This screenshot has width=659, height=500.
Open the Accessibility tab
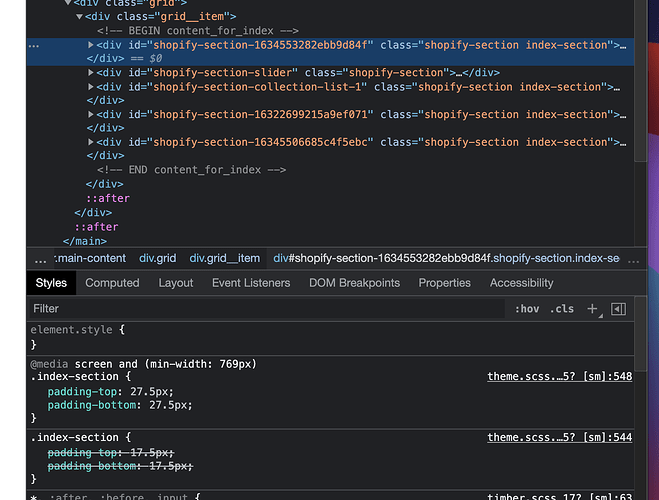coord(521,283)
